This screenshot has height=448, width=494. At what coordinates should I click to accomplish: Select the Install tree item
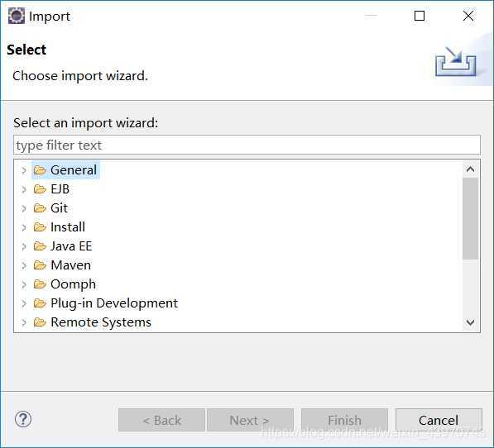click(x=68, y=227)
